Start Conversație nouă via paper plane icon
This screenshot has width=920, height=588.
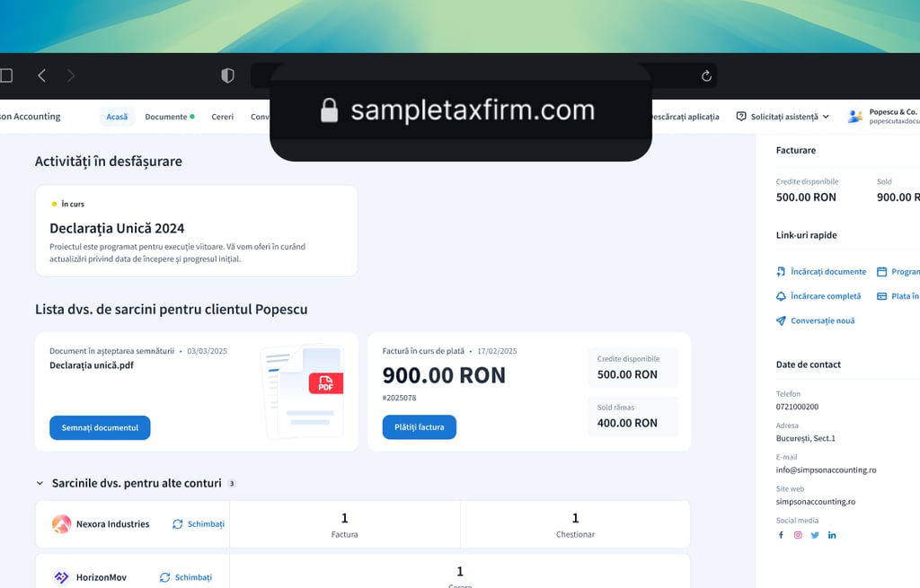coord(781,320)
